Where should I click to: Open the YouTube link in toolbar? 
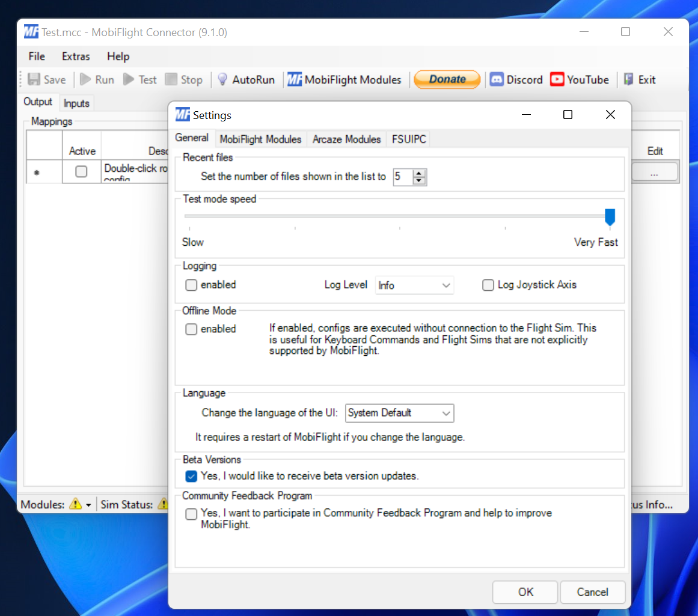579,80
